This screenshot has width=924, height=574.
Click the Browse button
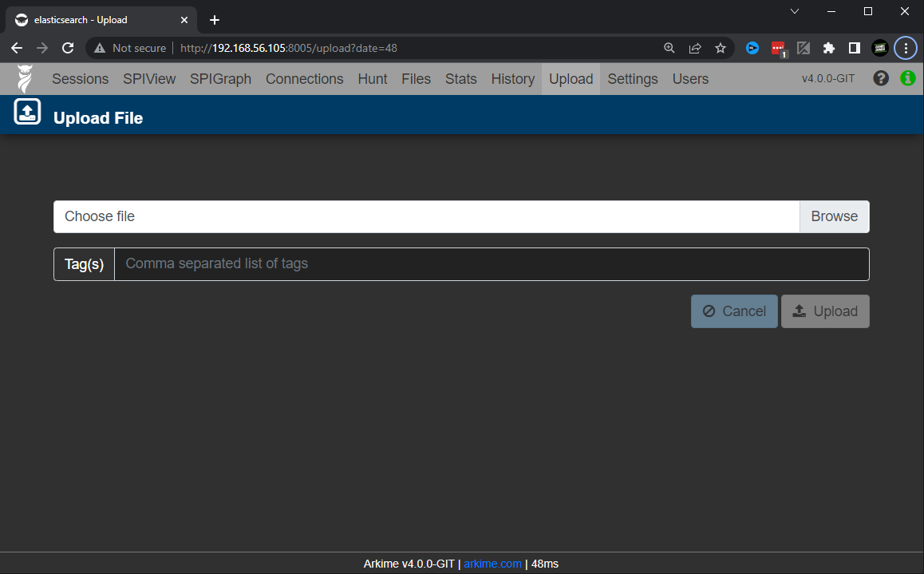[x=834, y=216]
